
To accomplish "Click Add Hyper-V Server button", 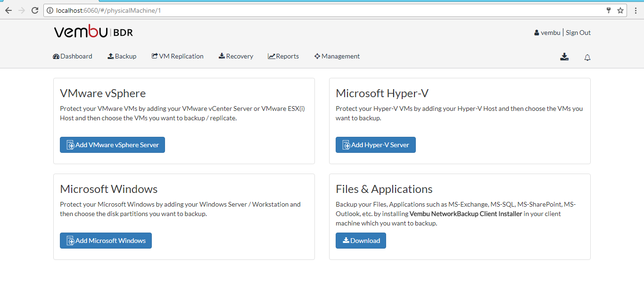I will click(376, 145).
